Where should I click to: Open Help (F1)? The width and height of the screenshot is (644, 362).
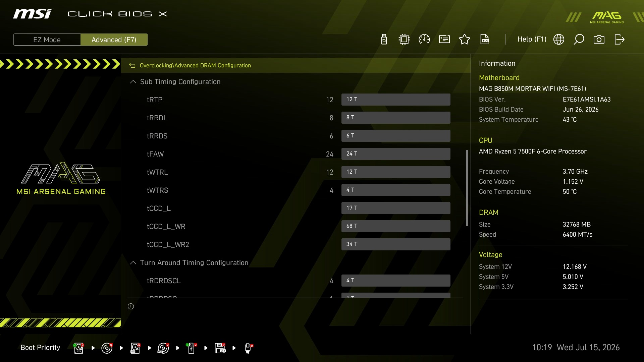tap(532, 40)
